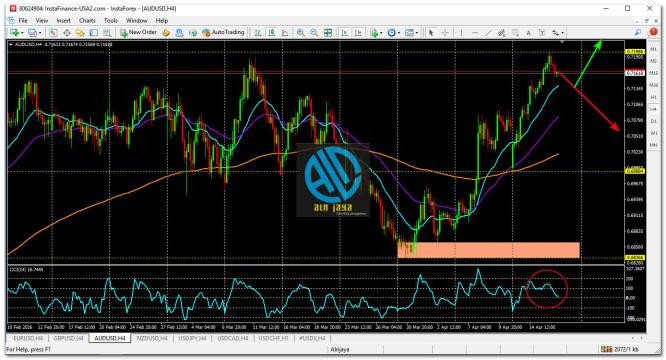Open the Templates icon
Screen dimensions: 666x360
click(x=409, y=33)
